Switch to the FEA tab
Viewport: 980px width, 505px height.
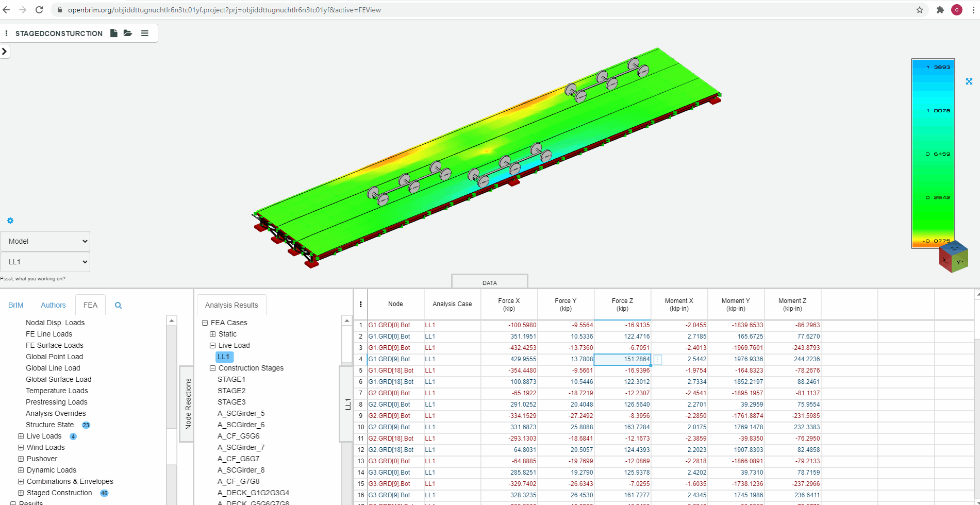pos(90,305)
